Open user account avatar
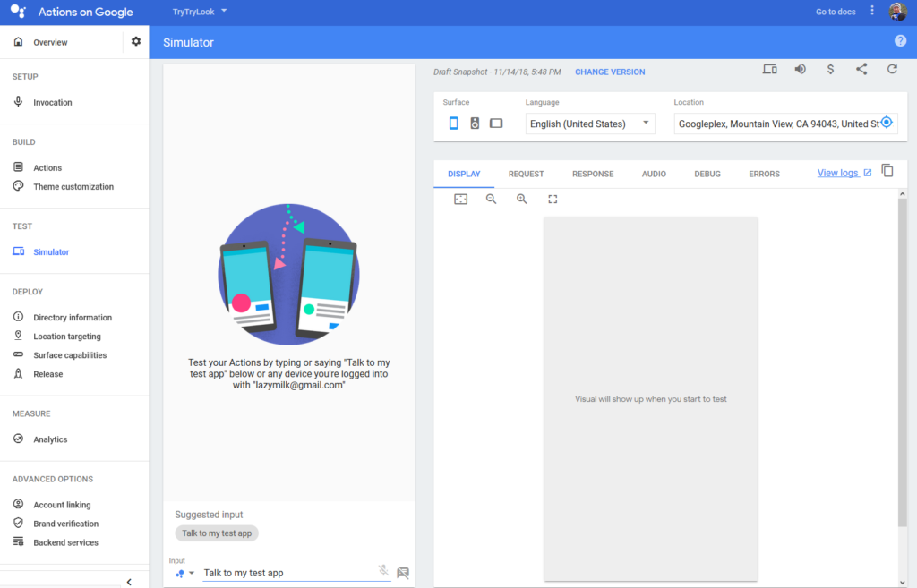 [897, 11]
